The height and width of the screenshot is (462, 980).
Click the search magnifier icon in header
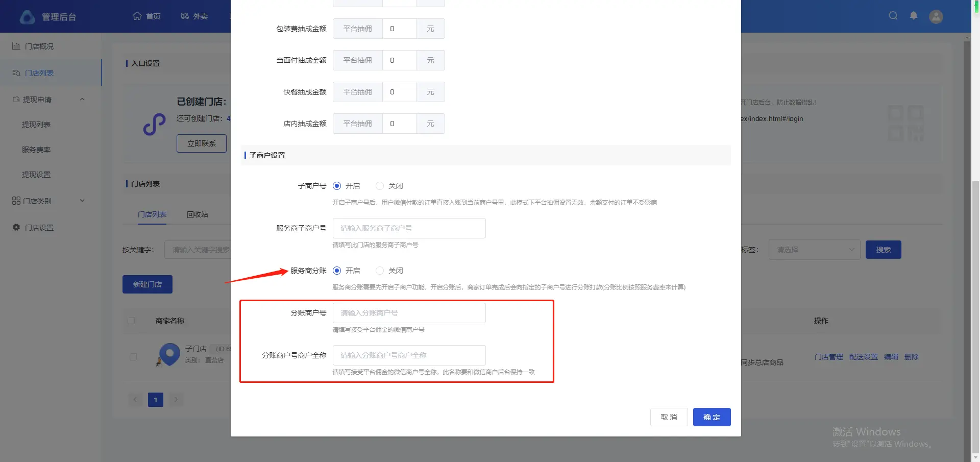(893, 16)
